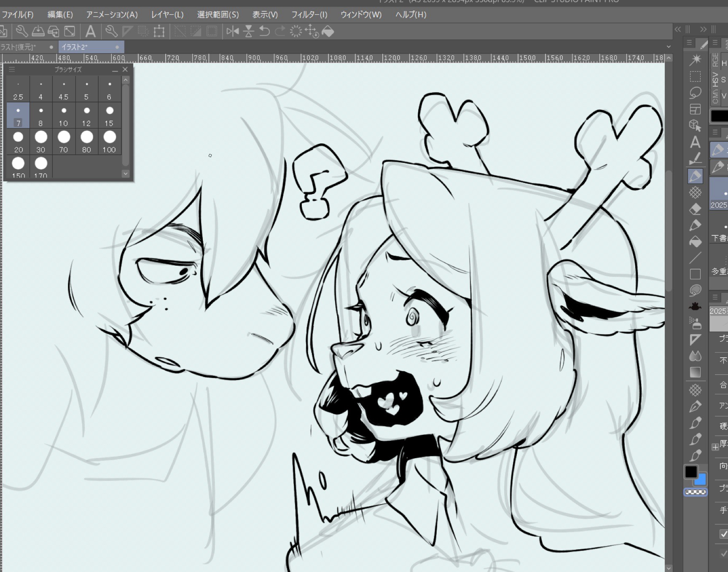Undo the last action

click(x=264, y=32)
